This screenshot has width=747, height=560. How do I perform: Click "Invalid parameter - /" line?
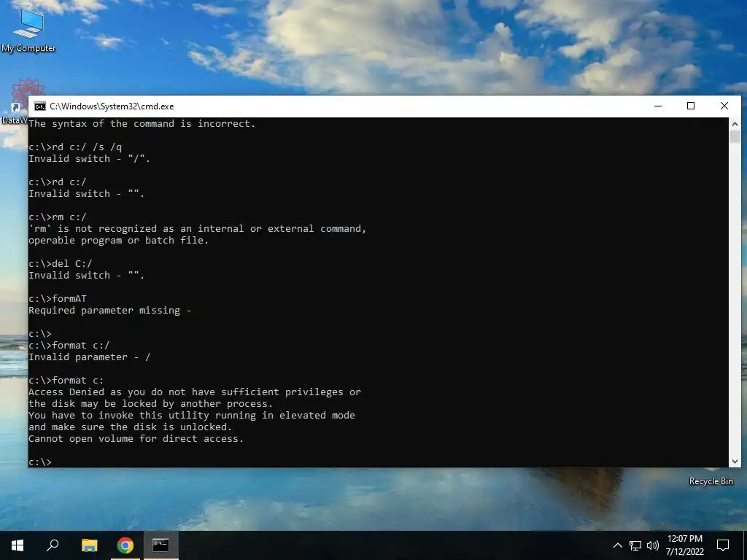[x=89, y=357]
